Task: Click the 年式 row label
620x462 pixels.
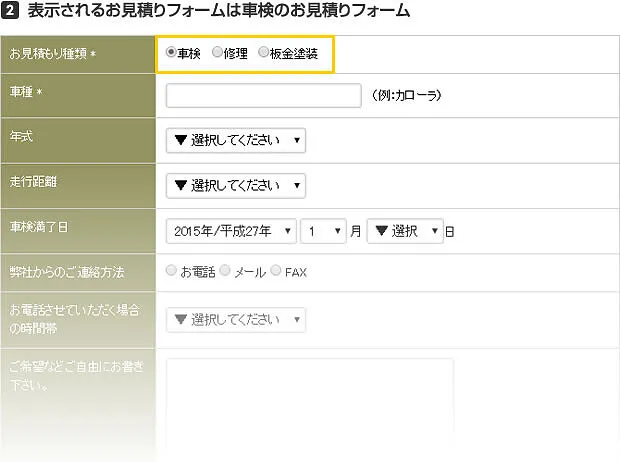Action: click(x=21, y=136)
